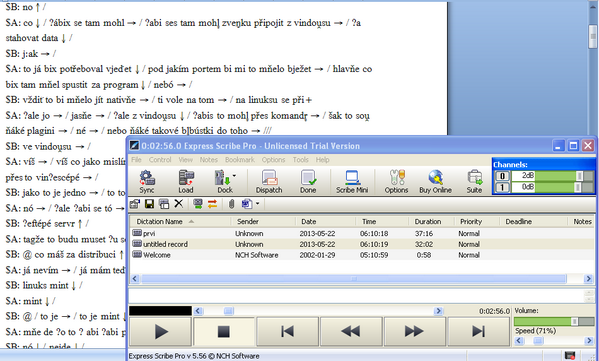Image resolution: width=599 pixels, height=361 pixels.
Task: Click the playback position slider thumb
Action: (x=228, y=311)
